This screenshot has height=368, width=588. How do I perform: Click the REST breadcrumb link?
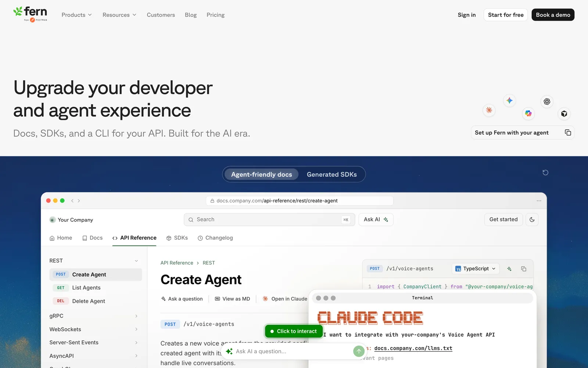point(209,263)
